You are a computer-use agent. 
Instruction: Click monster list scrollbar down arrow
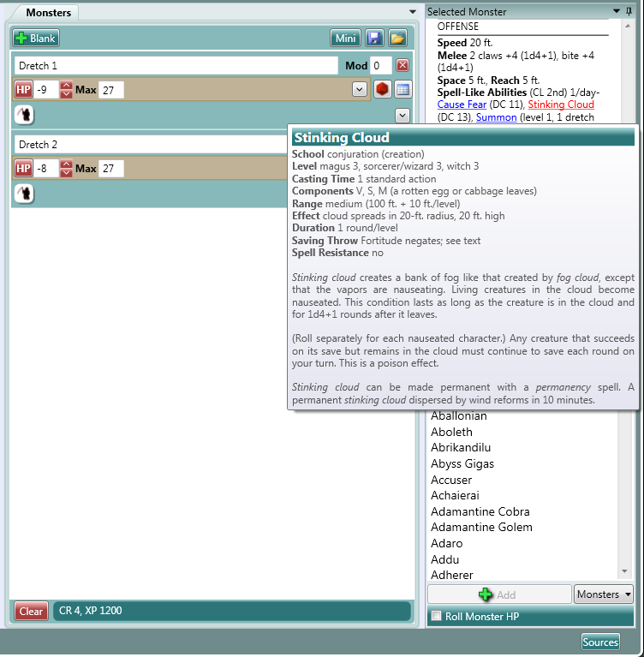[624, 571]
